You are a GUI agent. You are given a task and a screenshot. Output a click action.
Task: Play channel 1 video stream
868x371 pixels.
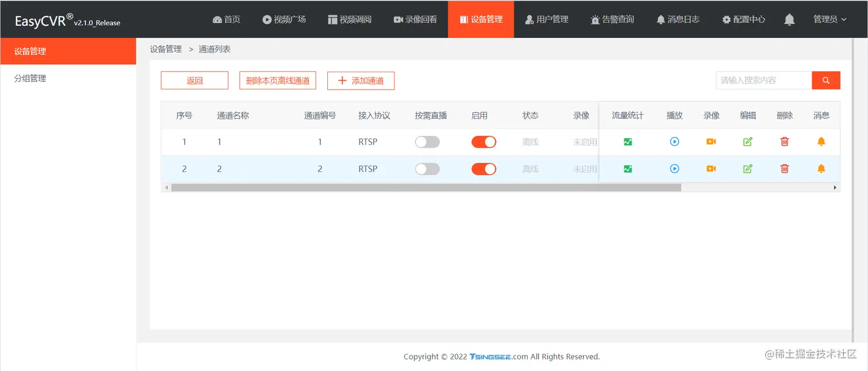[x=675, y=142]
